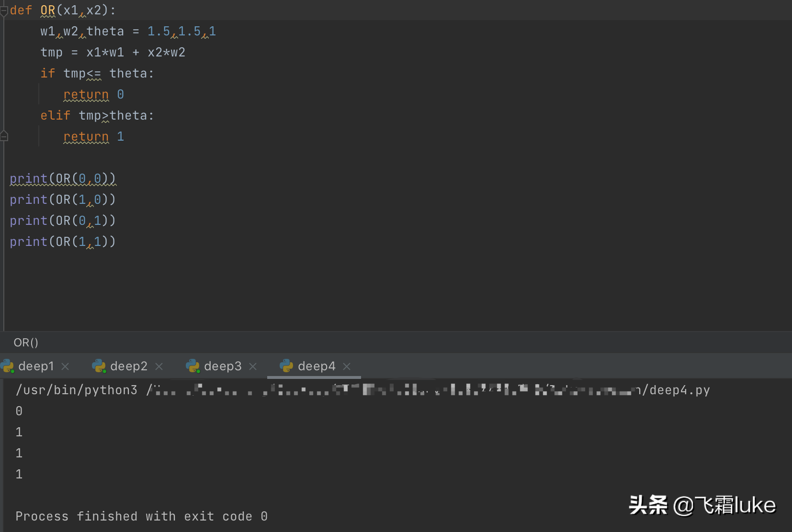Close the deep4 run tab
Viewport: 792px width, 532px height.
[x=347, y=366]
